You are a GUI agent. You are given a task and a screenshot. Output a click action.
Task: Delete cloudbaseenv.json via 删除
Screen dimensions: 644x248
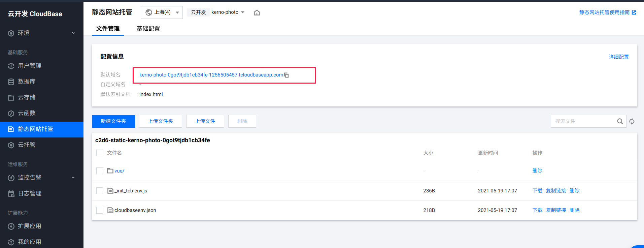tap(575, 210)
